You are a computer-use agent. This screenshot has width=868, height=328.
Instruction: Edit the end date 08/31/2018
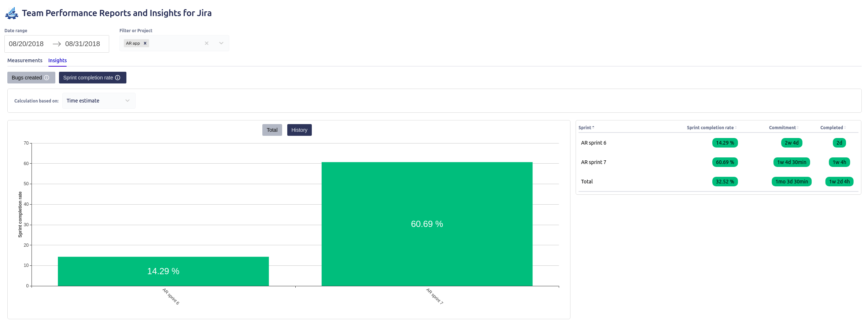point(82,44)
